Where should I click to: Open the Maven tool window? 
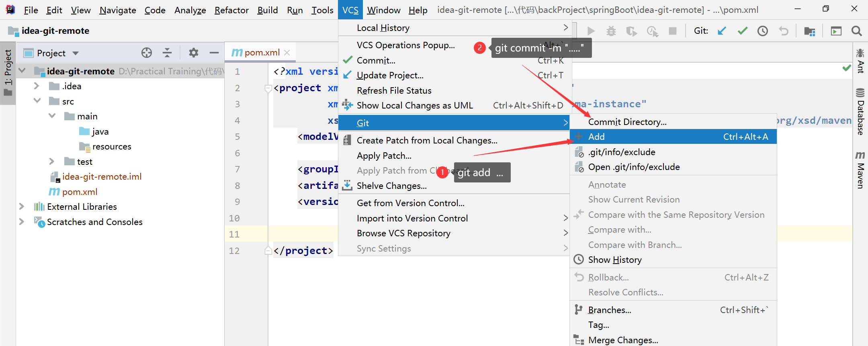point(860,170)
